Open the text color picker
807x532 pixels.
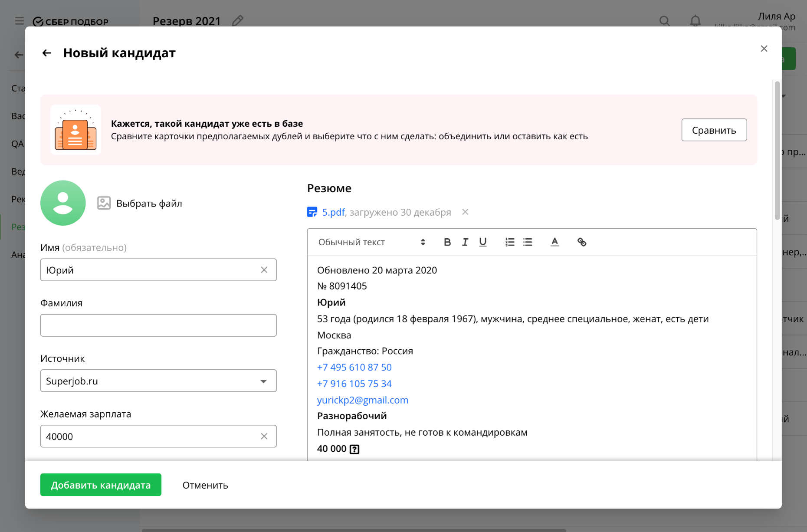pyautogui.click(x=554, y=242)
